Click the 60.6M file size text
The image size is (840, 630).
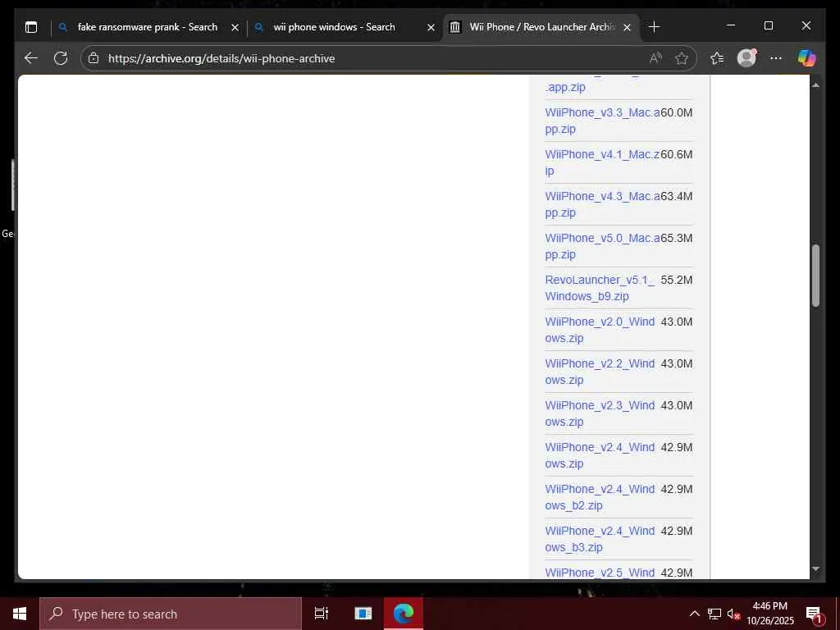click(x=677, y=154)
